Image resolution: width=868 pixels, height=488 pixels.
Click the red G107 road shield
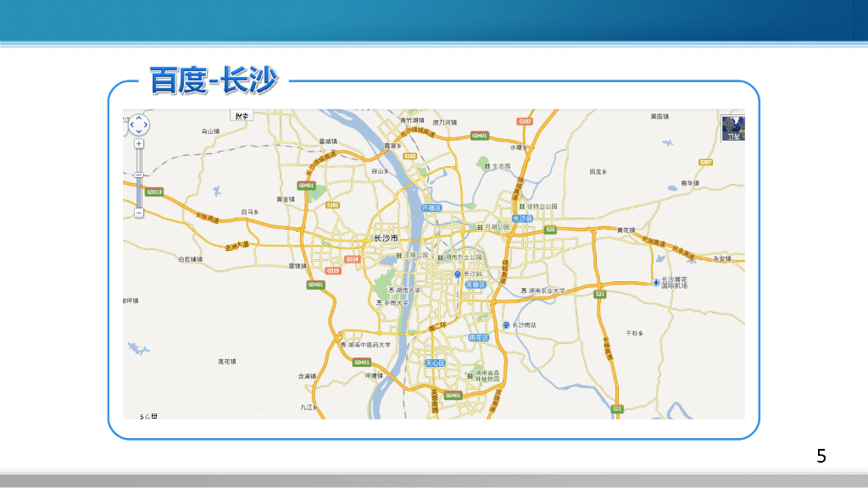coord(525,121)
